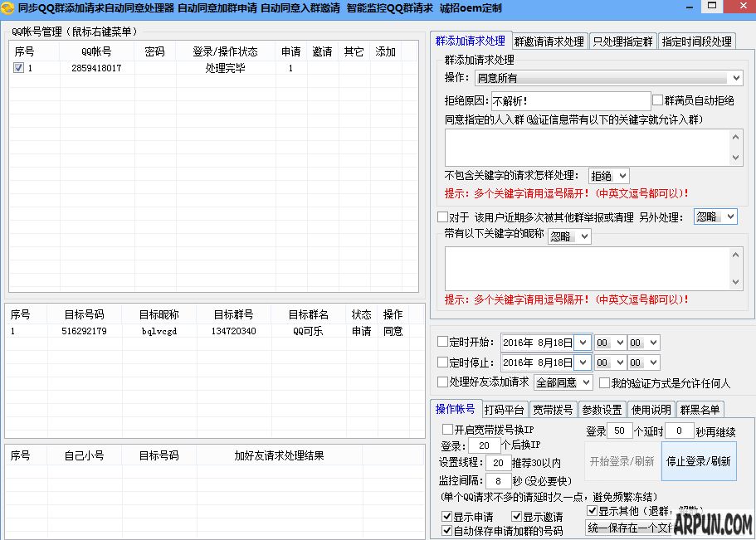Click nickname bqlvcgd cell

(159, 331)
